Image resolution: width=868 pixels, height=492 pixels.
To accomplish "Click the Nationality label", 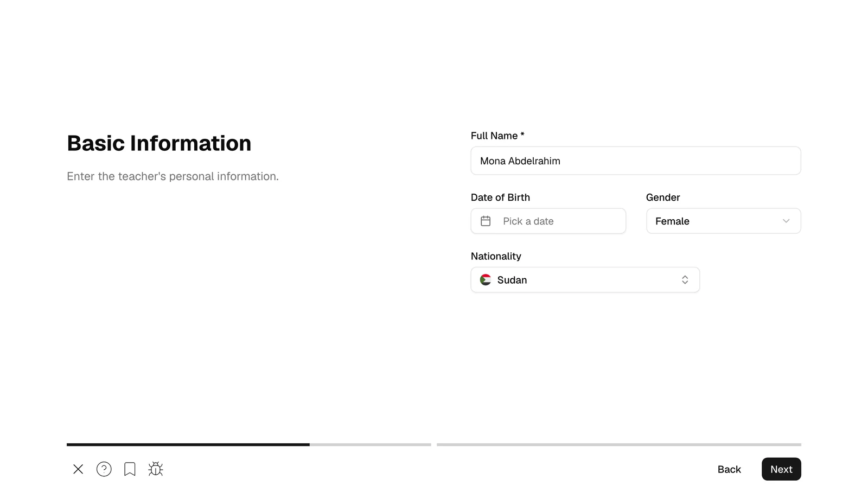I will [x=496, y=256].
